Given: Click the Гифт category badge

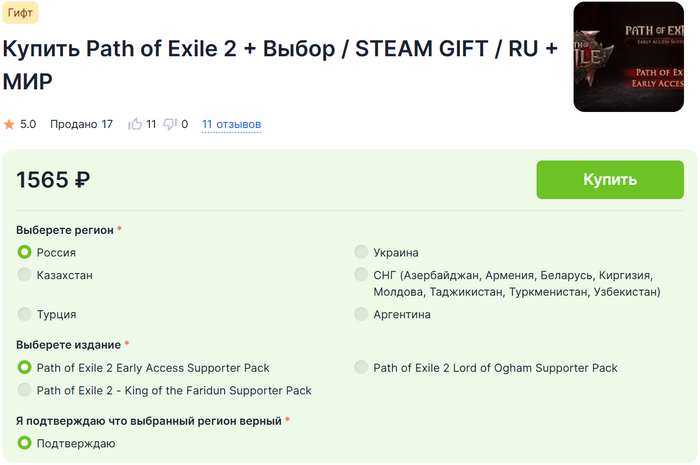Looking at the screenshot, I should (20, 12).
